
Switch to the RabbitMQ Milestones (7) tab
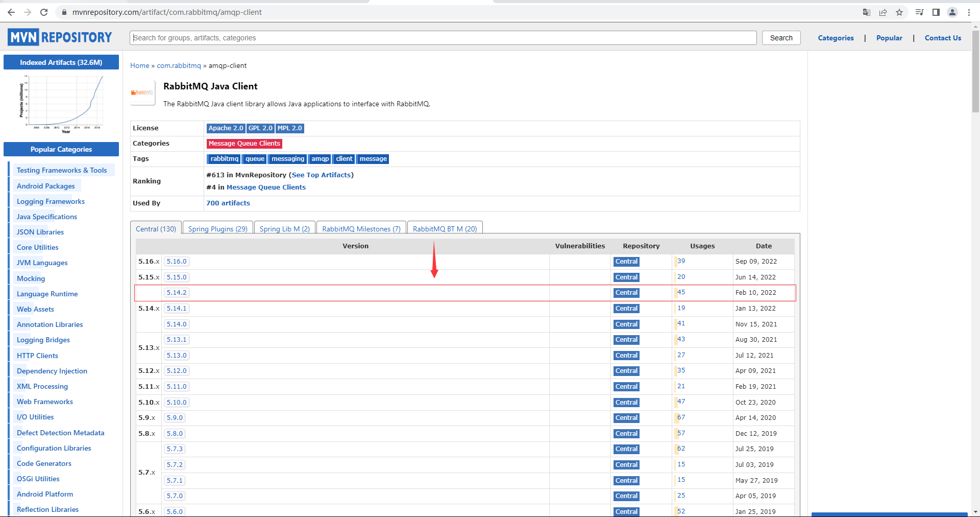coord(361,228)
